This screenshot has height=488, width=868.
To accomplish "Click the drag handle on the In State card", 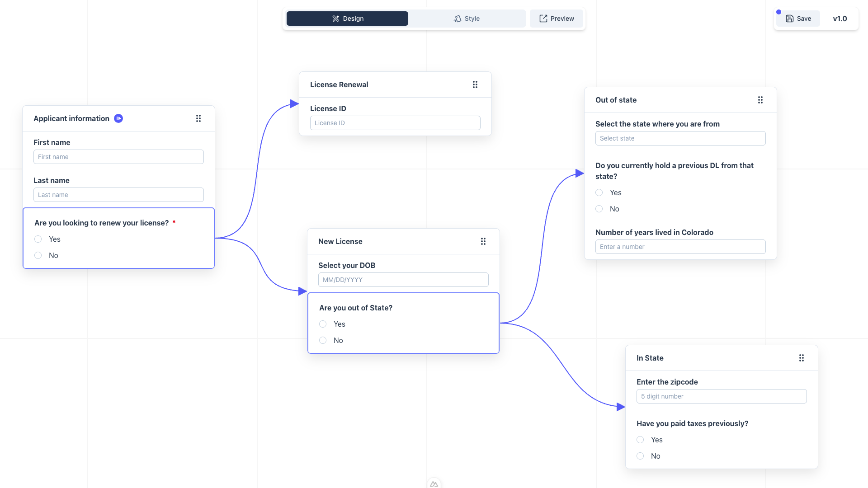I will point(802,358).
